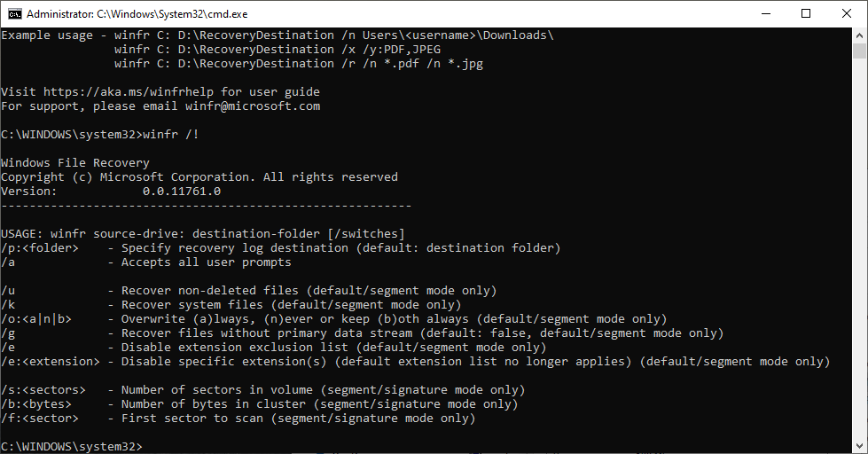This screenshot has width=868, height=454.
Task: Click the scrollbar up arrow
Action: (x=860, y=35)
